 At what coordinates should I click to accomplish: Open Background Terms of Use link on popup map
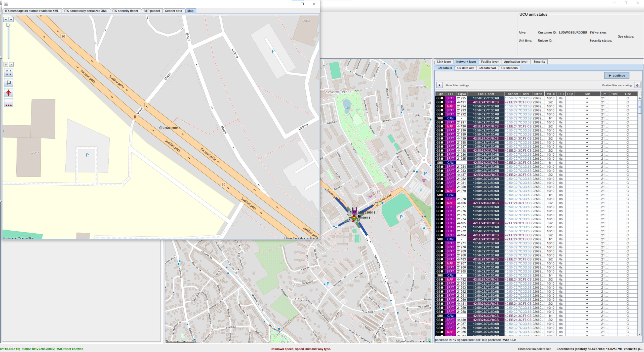pyautogui.click(x=18, y=238)
